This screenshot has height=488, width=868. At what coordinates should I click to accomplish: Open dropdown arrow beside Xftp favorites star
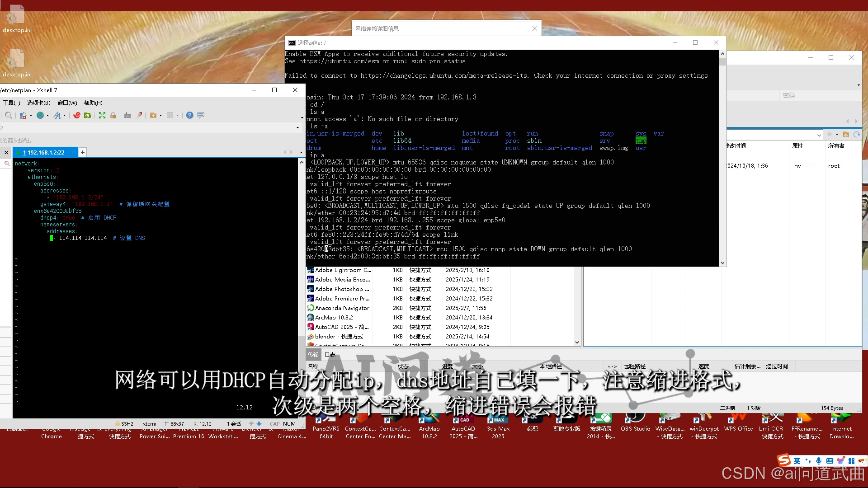pos(837,135)
